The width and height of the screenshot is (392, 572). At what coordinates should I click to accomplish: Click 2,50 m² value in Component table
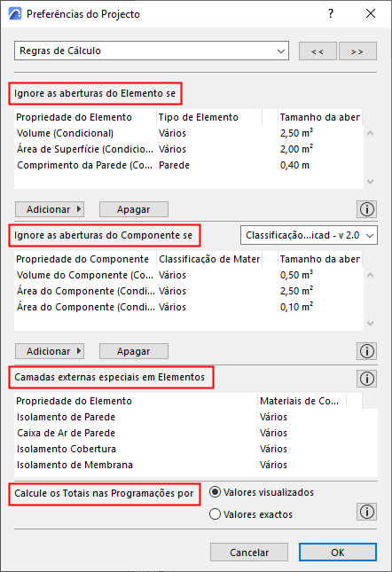(x=296, y=291)
